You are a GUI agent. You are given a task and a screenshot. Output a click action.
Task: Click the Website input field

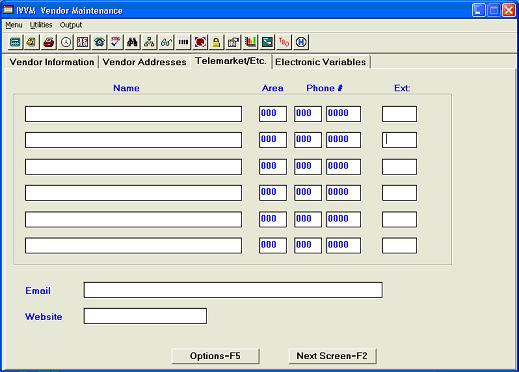tap(145, 316)
